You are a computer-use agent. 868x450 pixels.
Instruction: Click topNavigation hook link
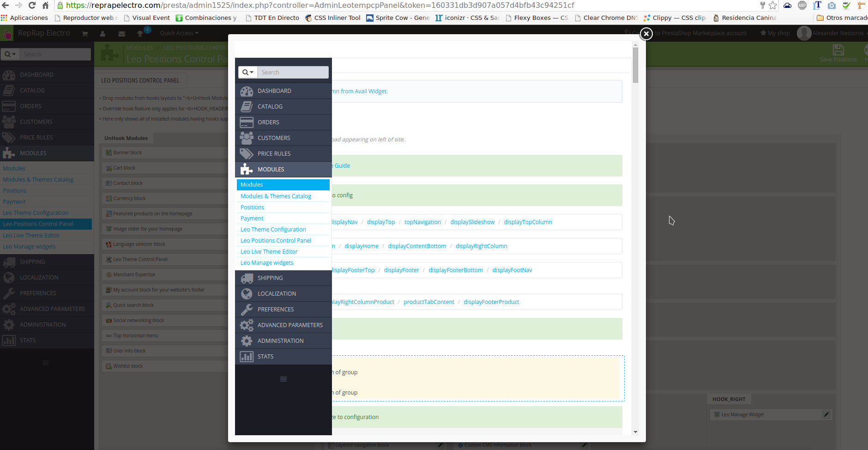click(x=422, y=222)
